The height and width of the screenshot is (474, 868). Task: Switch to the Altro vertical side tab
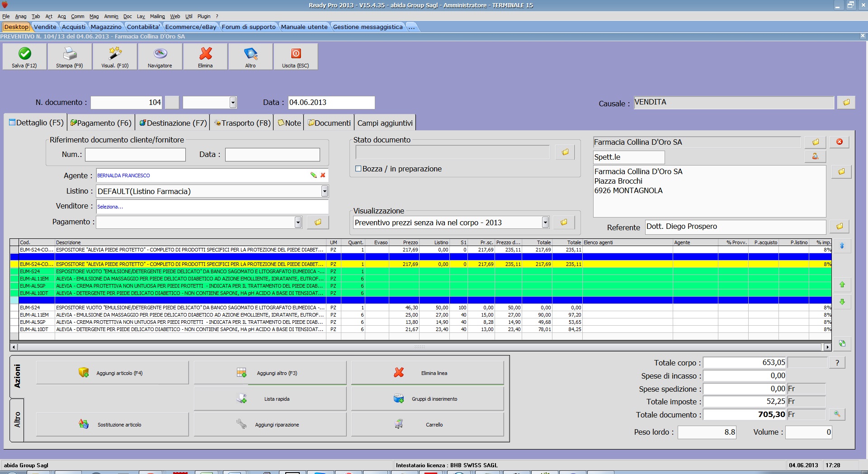[17, 420]
